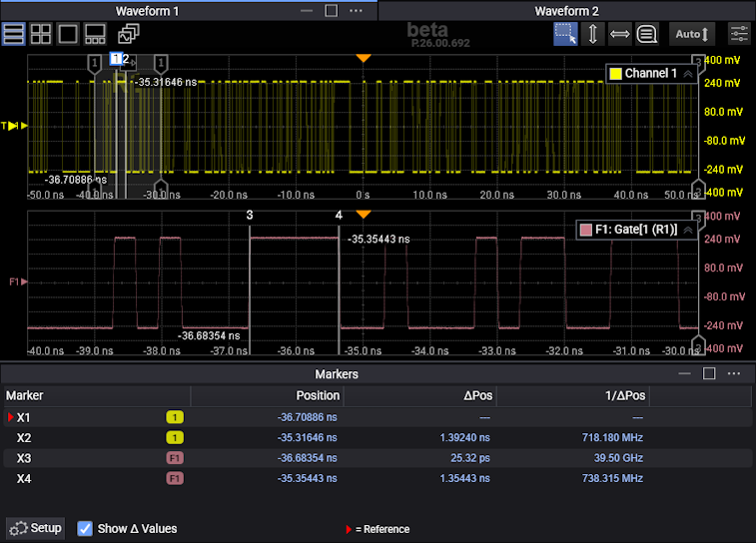This screenshot has height=543, width=756.
Task: Open the display settings sliders icon
Action: [739, 34]
